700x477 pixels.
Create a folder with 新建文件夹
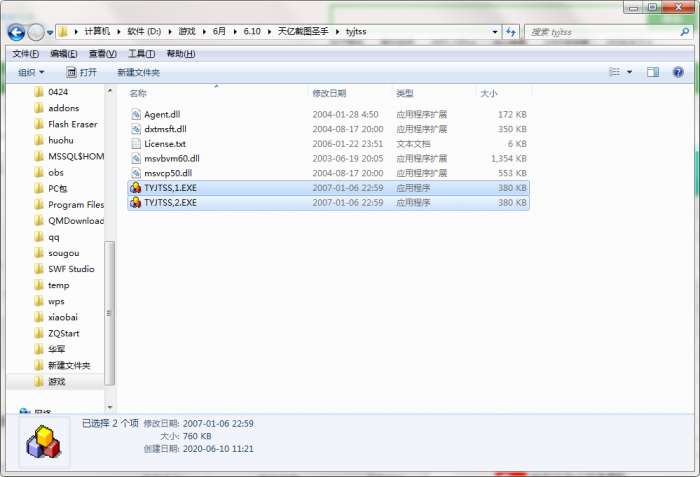pos(138,72)
